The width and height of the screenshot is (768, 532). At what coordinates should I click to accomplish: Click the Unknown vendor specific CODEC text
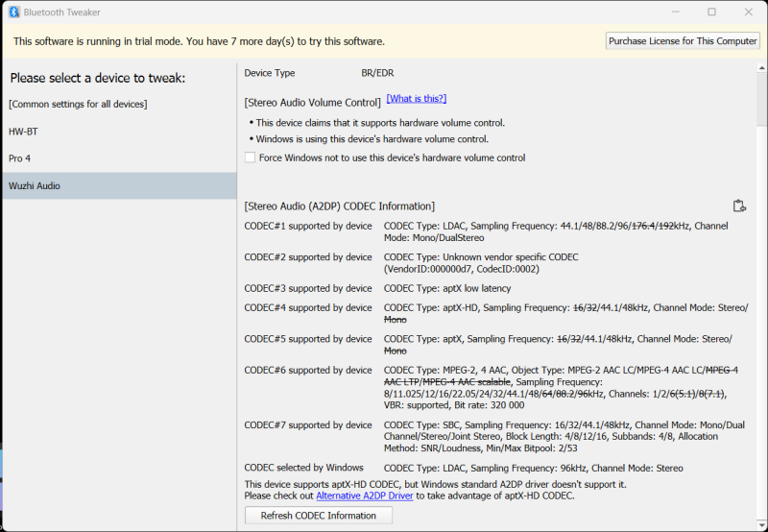click(481, 263)
